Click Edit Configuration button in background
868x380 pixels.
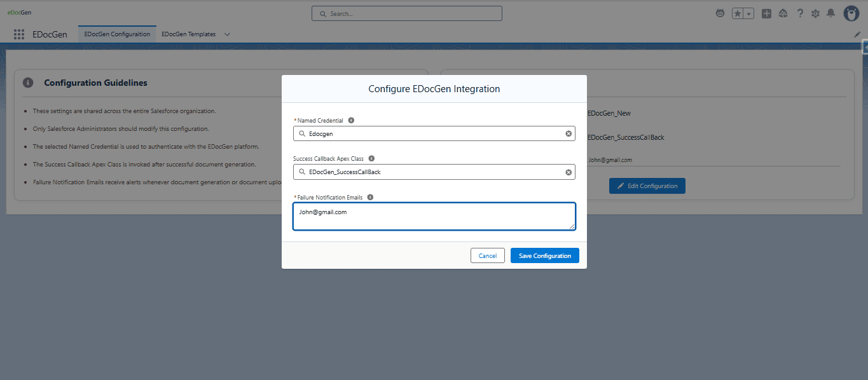[x=647, y=186]
